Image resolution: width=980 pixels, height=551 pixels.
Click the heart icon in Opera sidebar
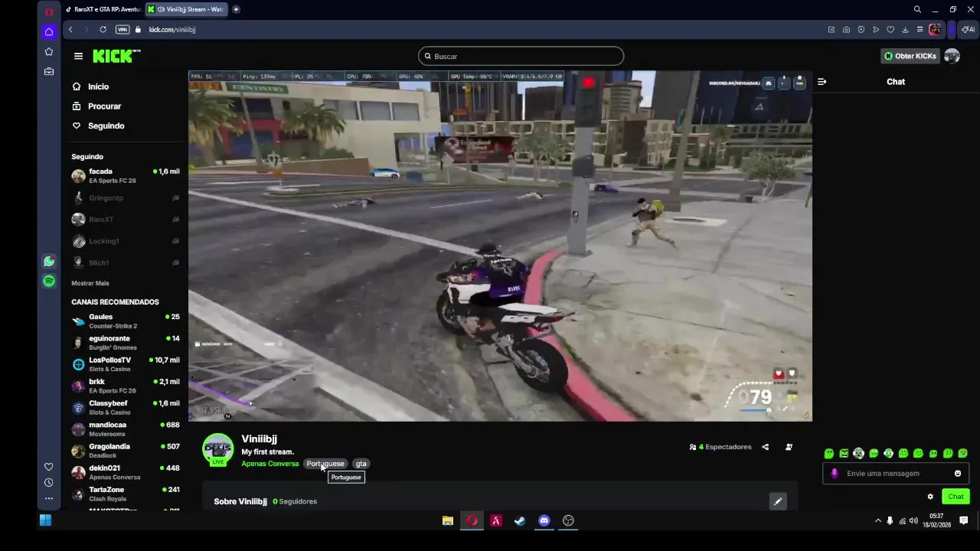pyautogui.click(x=49, y=467)
